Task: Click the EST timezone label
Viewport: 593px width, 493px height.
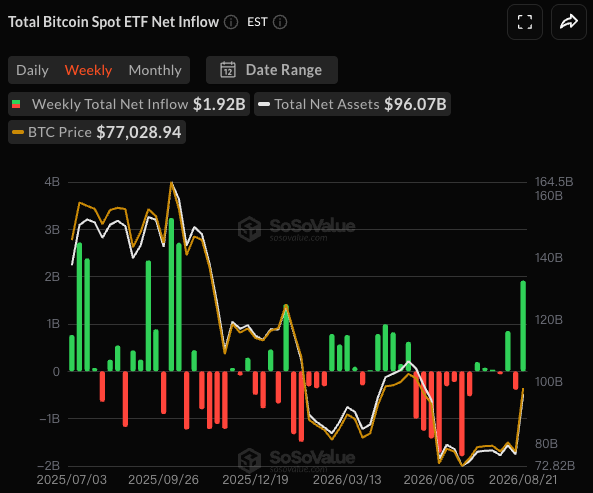Action: 257,22
